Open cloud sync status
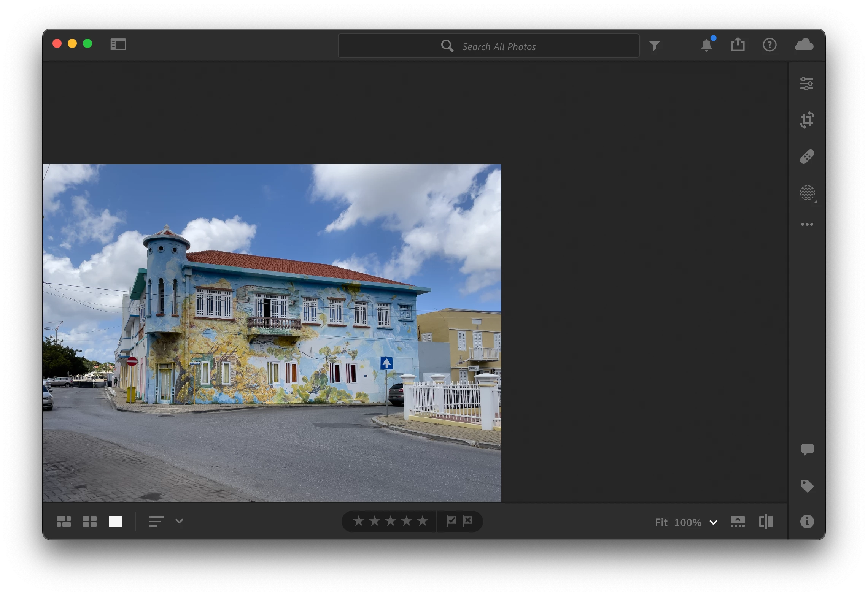 click(x=804, y=45)
